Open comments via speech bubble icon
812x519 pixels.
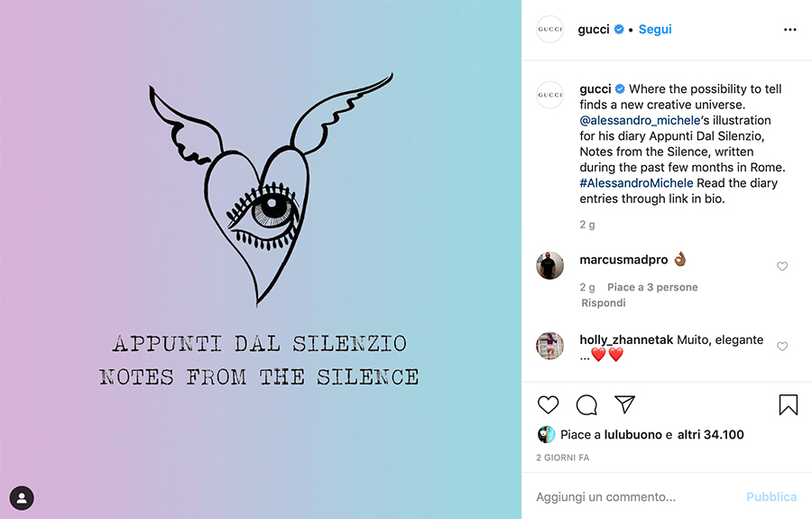586,404
